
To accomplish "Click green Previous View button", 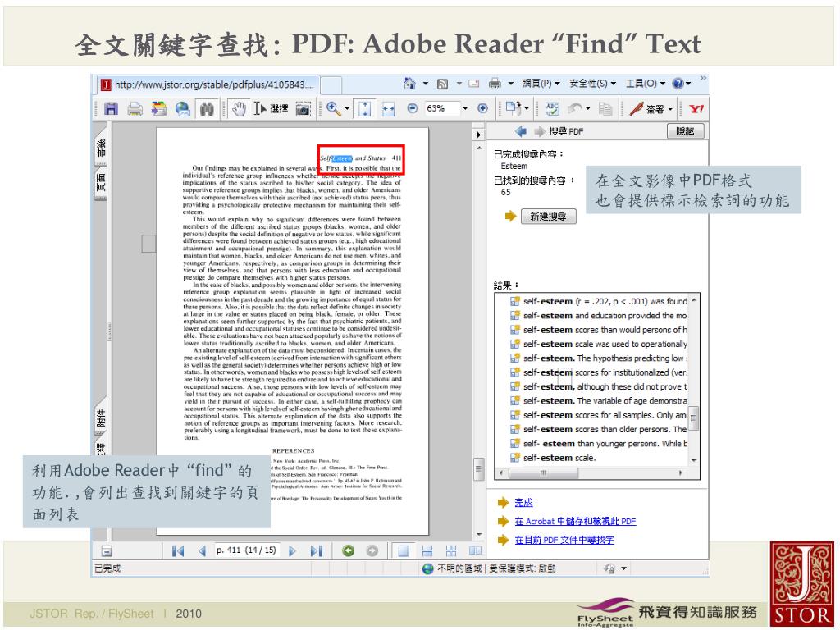I will pos(348,550).
